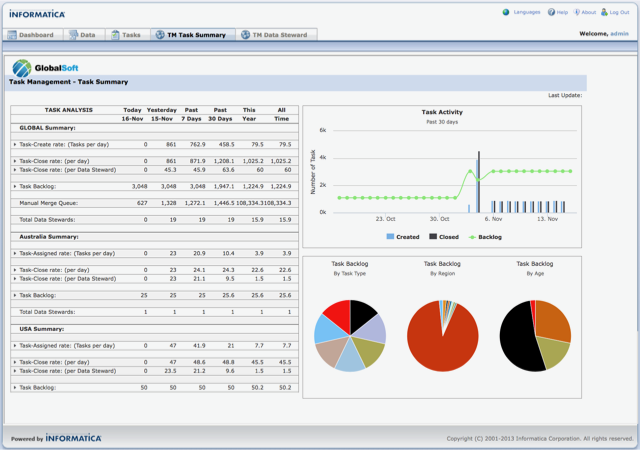This screenshot has width=640, height=450.
Task: Click the Australia Summary heading
Action: click(x=49, y=237)
